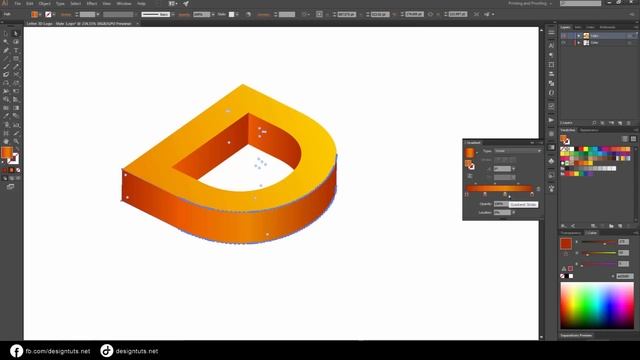Select the Rectangle tool

coord(16,59)
